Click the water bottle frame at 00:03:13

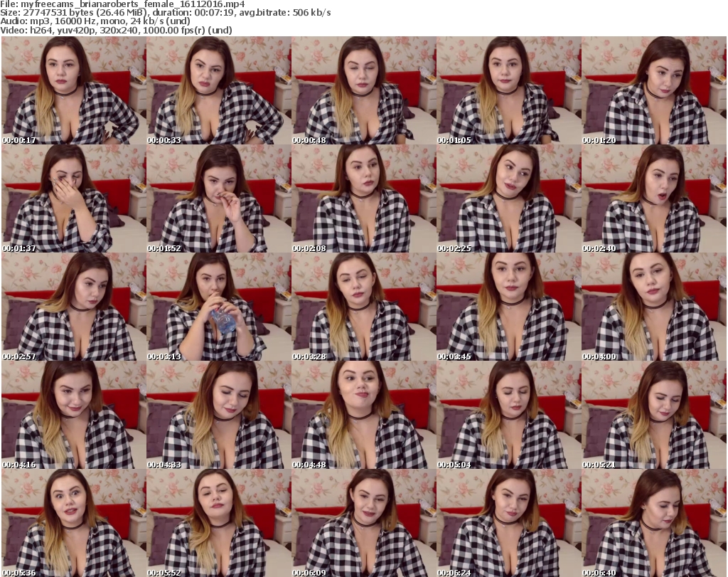218,307
